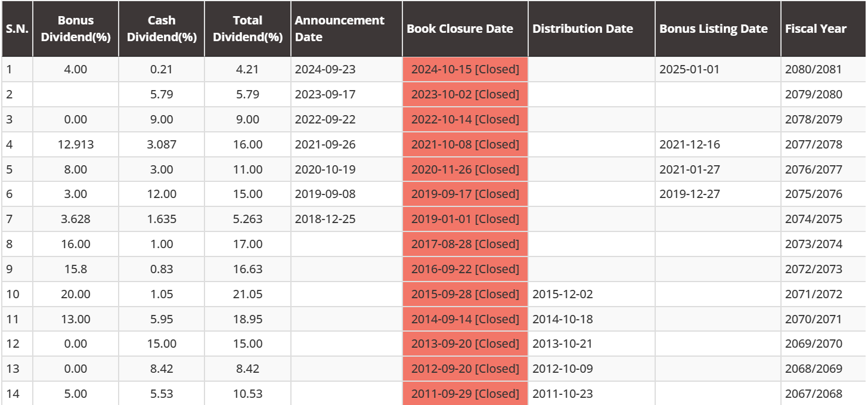Select the 2019-01-01 [Closed] book closure cell
868x405 pixels.
[465, 219]
